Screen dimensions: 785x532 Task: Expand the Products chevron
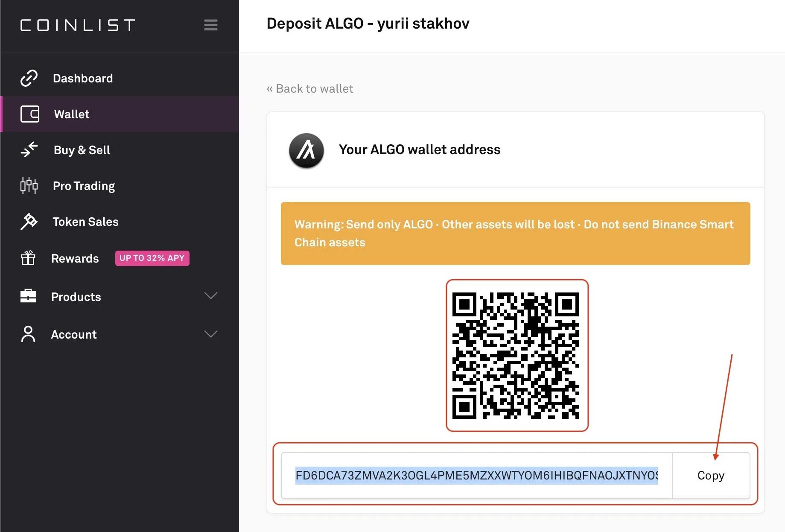coord(211,295)
